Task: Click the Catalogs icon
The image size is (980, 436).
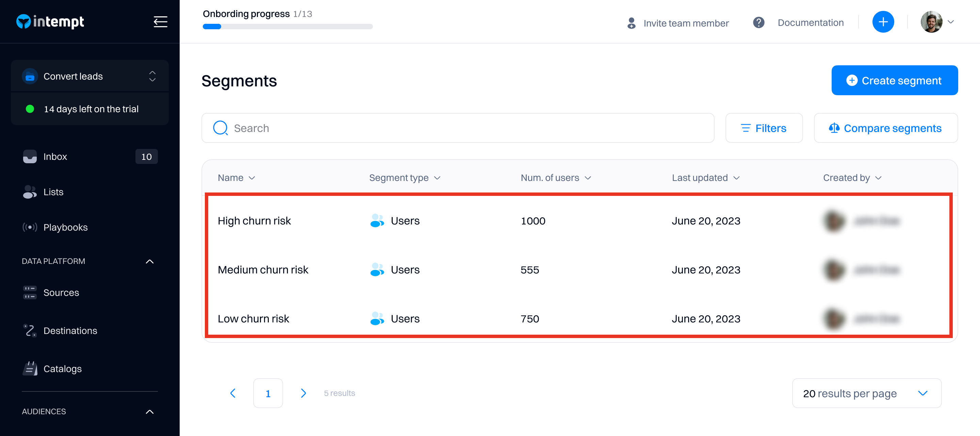Action: pos(30,368)
